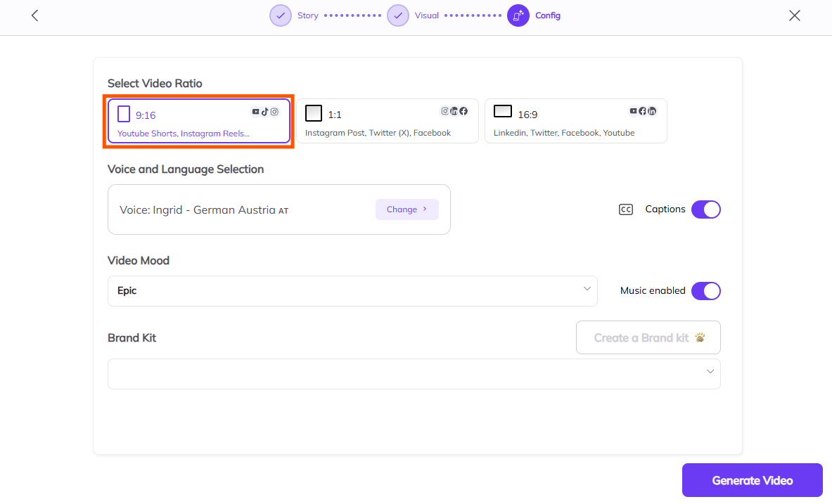Close the config wizard with X icon

[794, 15]
